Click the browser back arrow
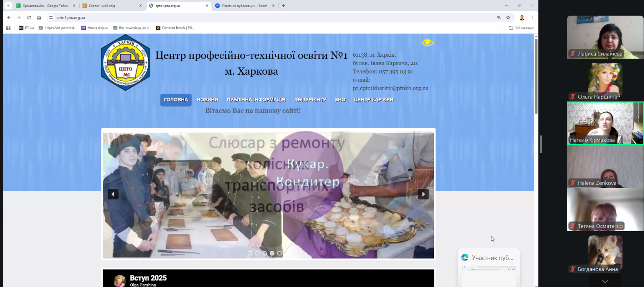The image size is (644, 287). 9,18
